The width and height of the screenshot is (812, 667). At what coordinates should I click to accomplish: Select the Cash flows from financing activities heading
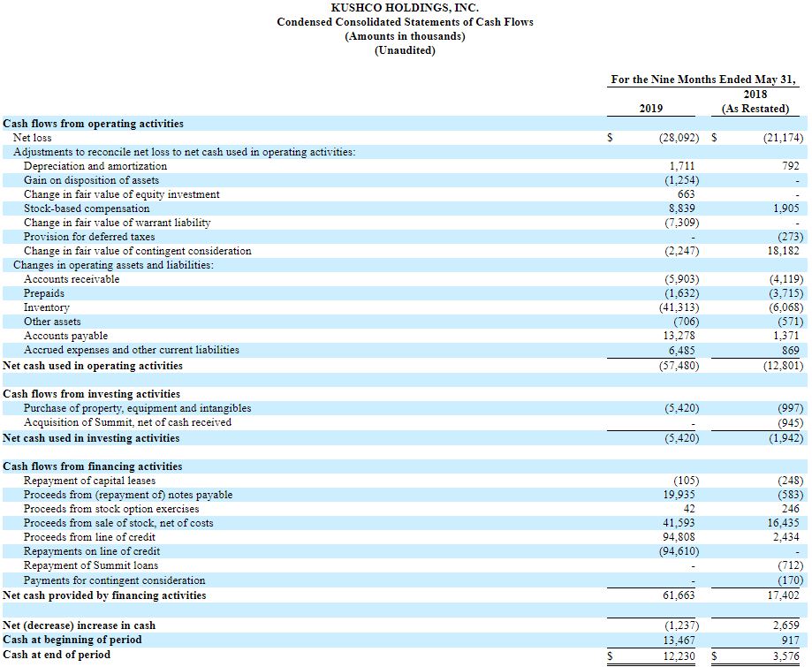point(93,466)
